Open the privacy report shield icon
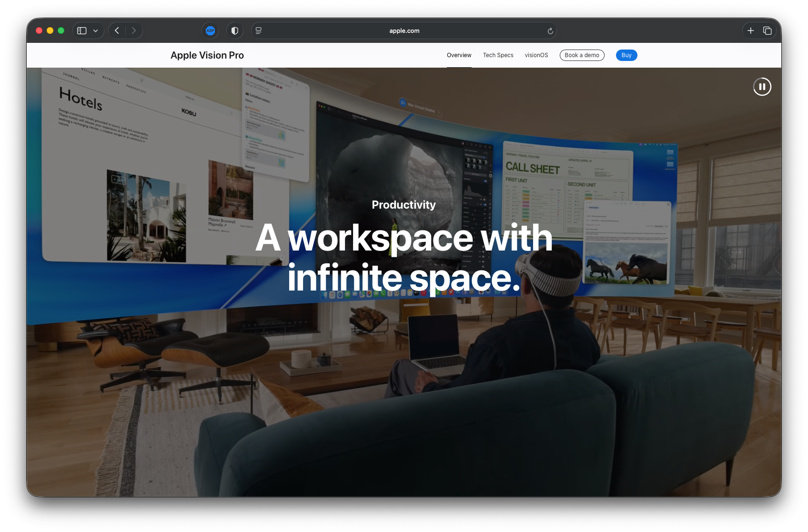Screen dimensions: 808x532 234,30
